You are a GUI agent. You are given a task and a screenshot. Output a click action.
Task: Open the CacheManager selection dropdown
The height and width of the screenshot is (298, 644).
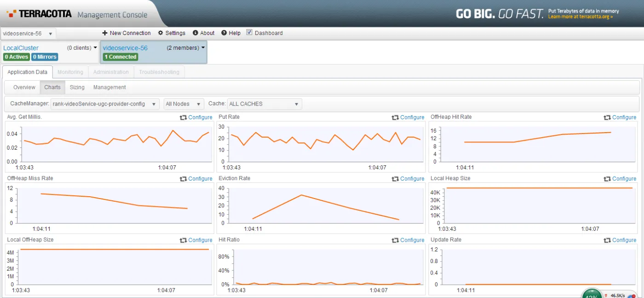tap(105, 104)
